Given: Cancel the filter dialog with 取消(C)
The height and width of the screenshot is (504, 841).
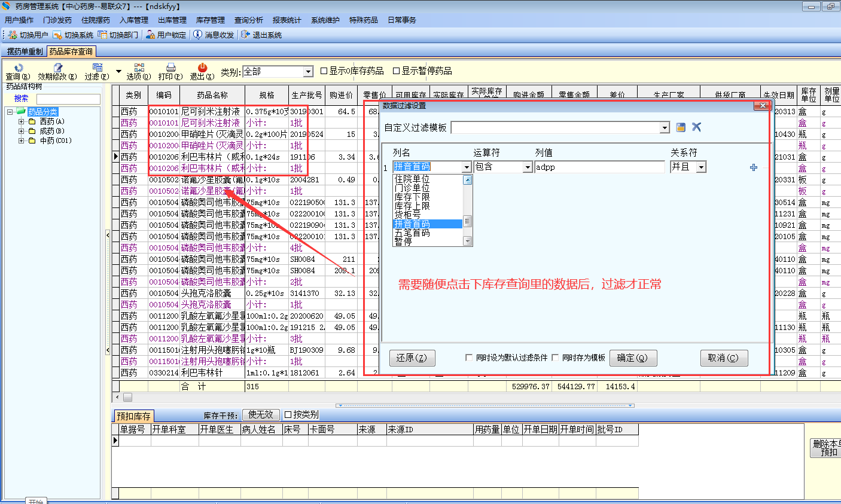Looking at the screenshot, I should click(723, 358).
